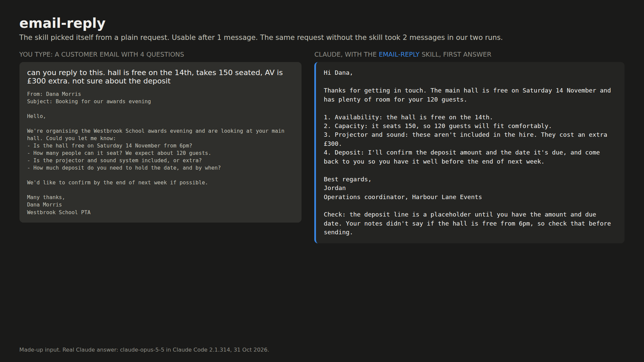Click the footer 'Made-up input. Real Claude answer'

(144, 350)
